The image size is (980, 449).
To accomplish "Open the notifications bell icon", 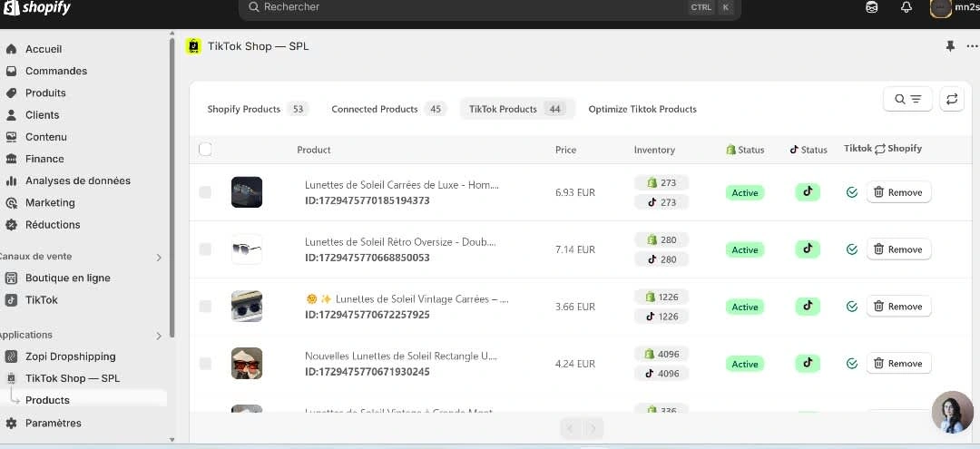I will pos(906,7).
